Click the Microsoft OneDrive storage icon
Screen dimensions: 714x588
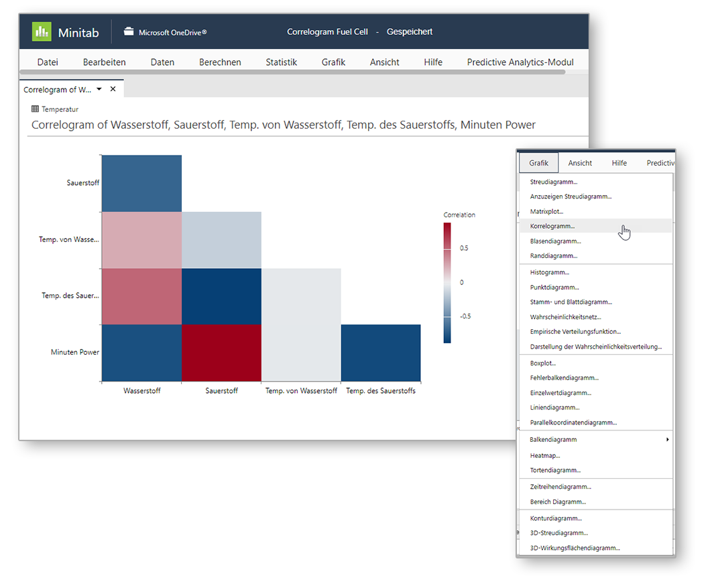pyautogui.click(x=129, y=32)
